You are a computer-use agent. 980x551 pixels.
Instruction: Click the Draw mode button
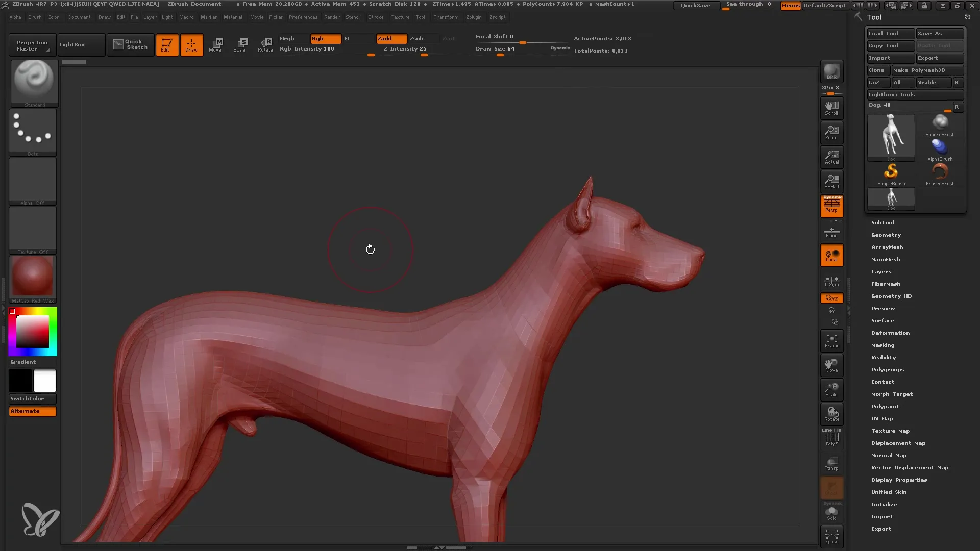(191, 44)
